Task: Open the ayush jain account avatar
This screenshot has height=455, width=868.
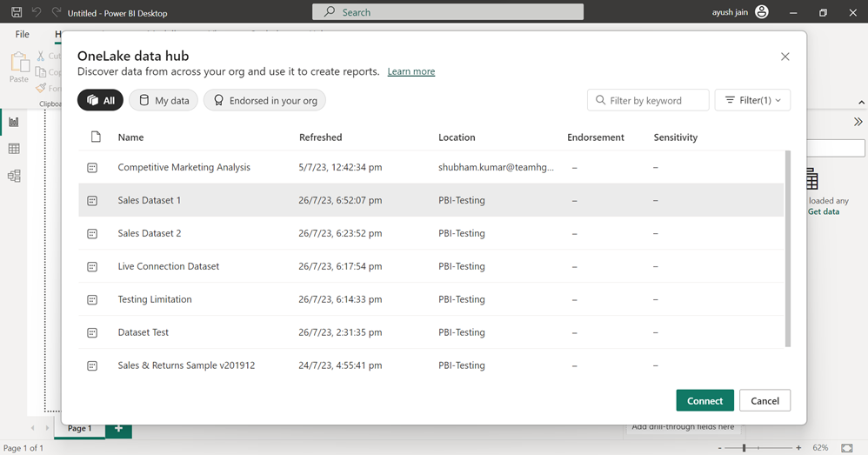Action: pyautogui.click(x=762, y=11)
